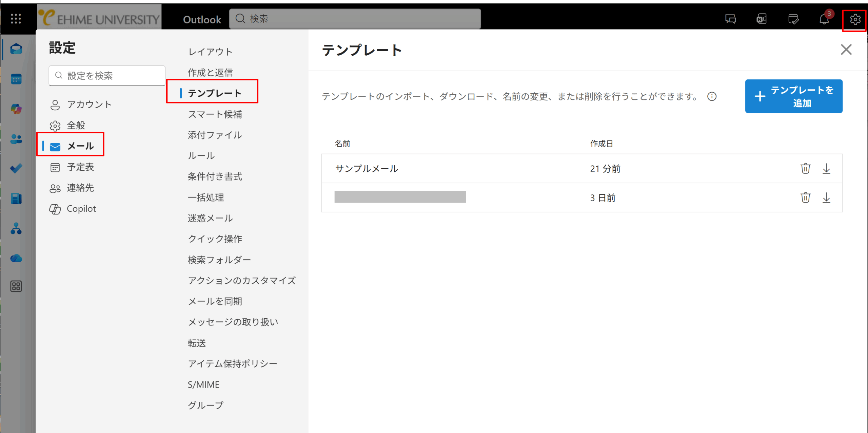Image resolution: width=868 pixels, height=433 pixels.
Task: Select 予定表 settings category
Action: pos(80,167)
